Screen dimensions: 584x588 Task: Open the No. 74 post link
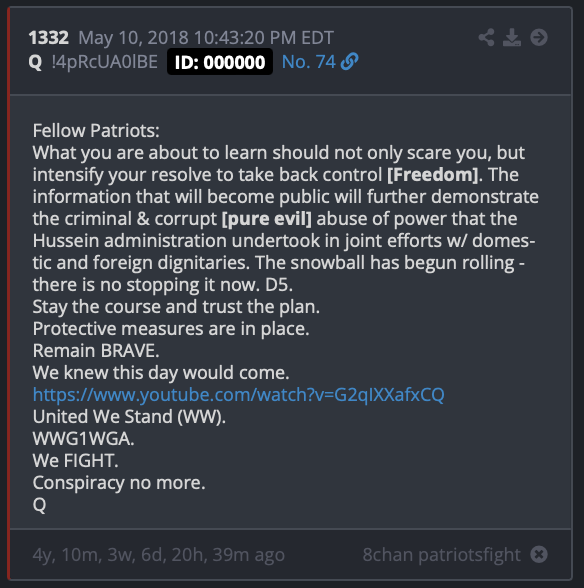308,62
